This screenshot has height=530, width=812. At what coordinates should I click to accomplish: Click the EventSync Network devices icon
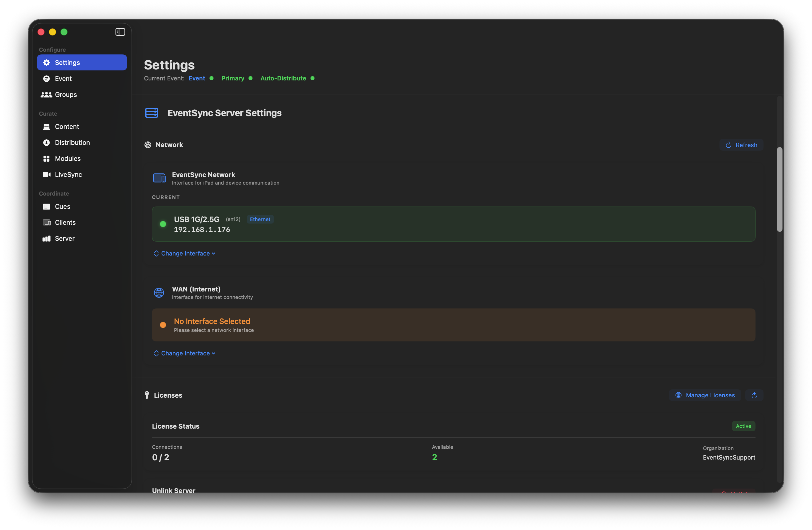click(x=159, y=178)
